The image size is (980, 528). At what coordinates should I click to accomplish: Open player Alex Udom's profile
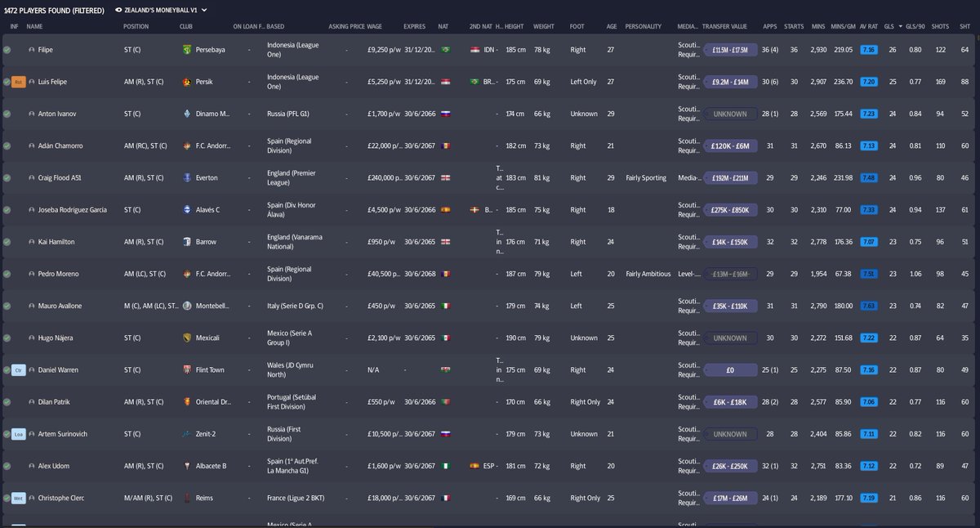(x=53, y=465)
